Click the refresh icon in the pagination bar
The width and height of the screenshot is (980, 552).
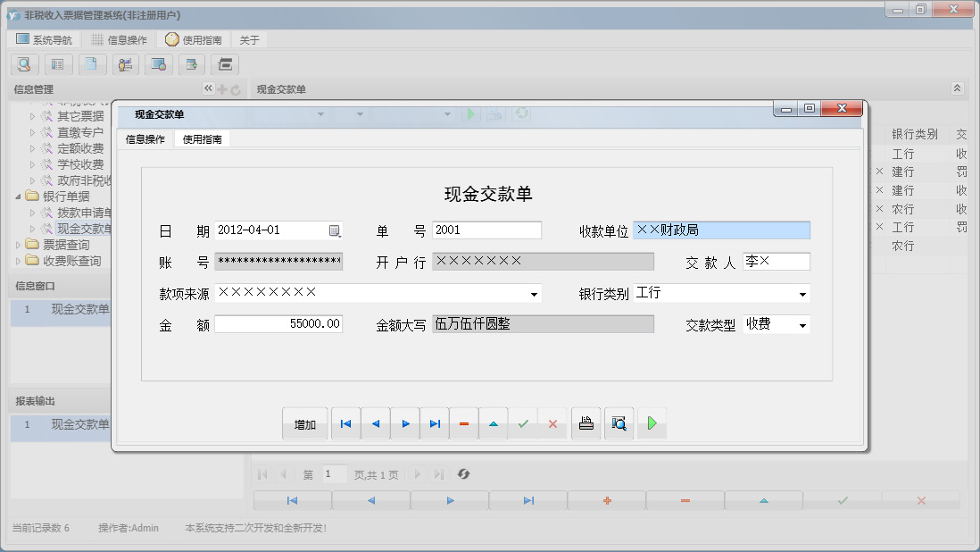(x=463, y=473)
